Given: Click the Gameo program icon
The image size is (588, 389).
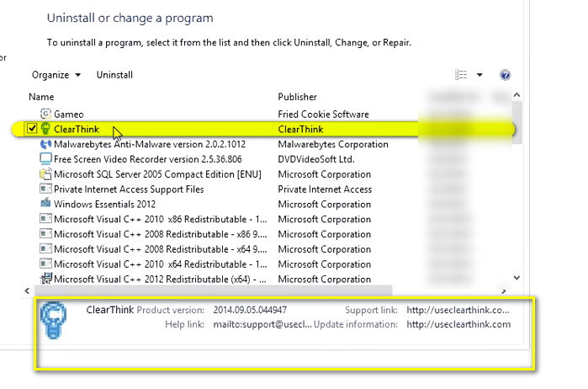Looking at the screenshot, I should 45,114.
